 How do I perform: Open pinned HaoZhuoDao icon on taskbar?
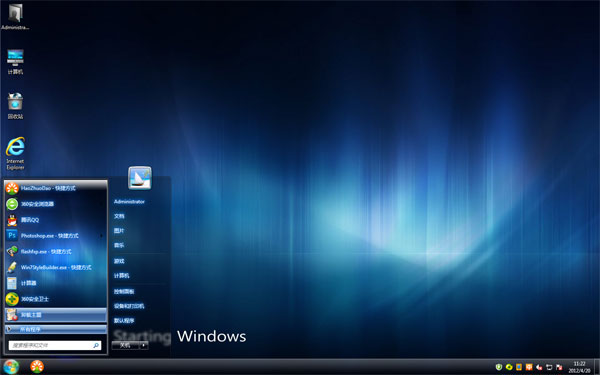pos(37,367)
